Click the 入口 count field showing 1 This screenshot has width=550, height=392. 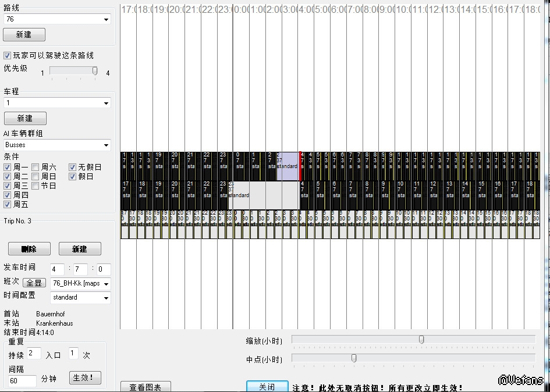tap(73, 353)
